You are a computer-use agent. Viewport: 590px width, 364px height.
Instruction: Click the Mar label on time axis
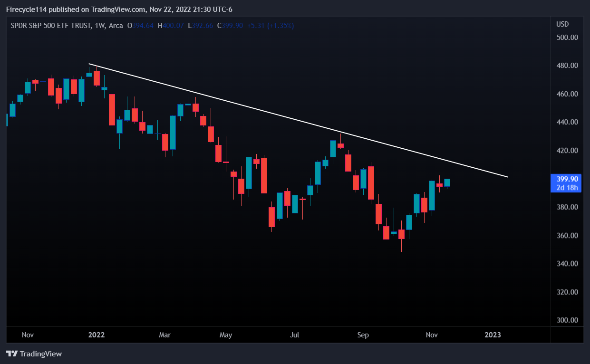(x=164, y=335)
